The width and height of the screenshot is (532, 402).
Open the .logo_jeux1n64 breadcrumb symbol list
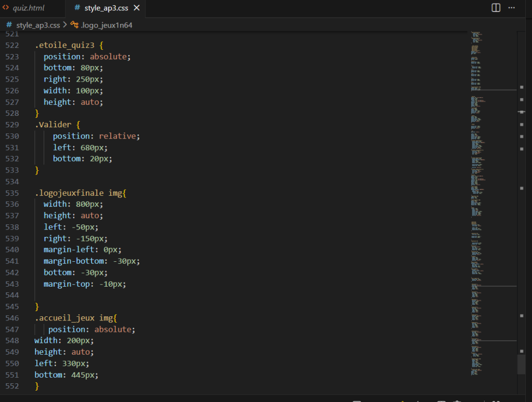(x=107, y=25)
